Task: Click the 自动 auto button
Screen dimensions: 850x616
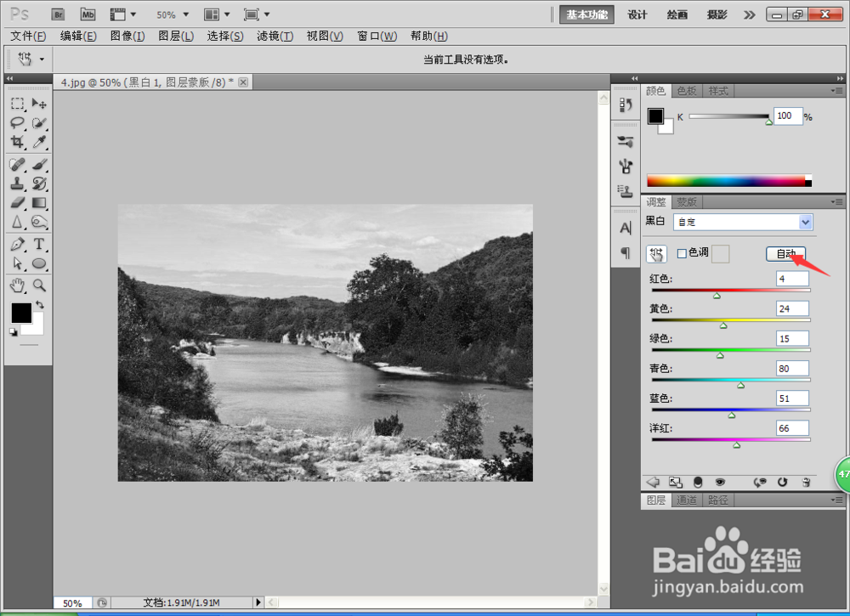Action: click(785, 253)
